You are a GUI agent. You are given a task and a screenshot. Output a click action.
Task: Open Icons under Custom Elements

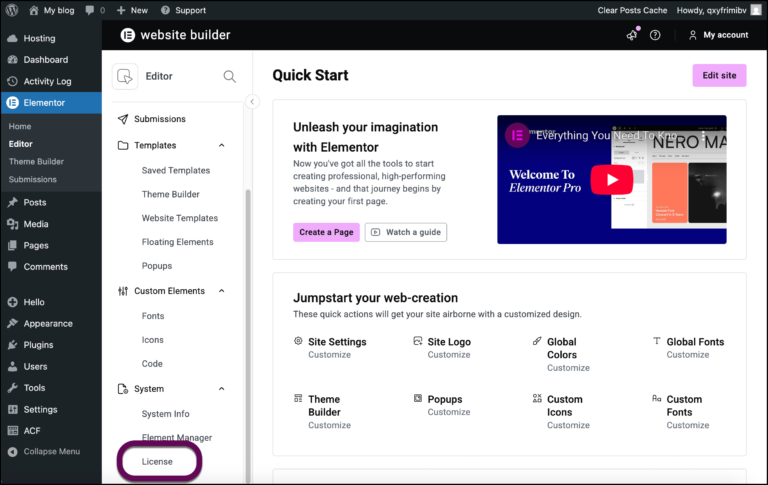pyautogui.click(x=152, y=340)
